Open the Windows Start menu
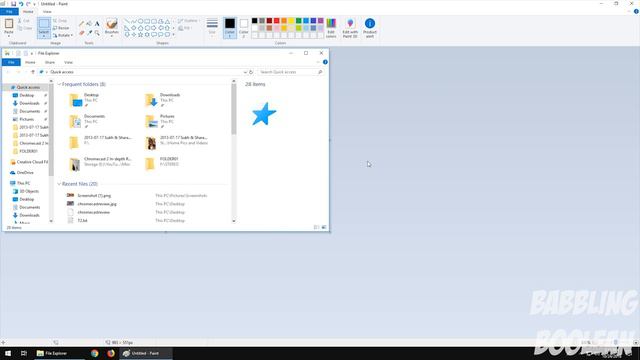Image resolution: width=640 pixels, height=360 pixels. 8,353
